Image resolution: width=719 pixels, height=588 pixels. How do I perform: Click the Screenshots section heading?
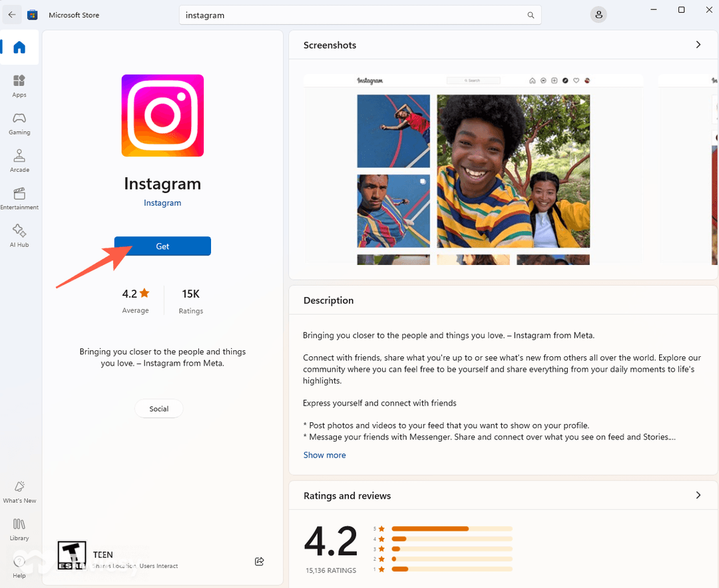(x=330, y=45)
